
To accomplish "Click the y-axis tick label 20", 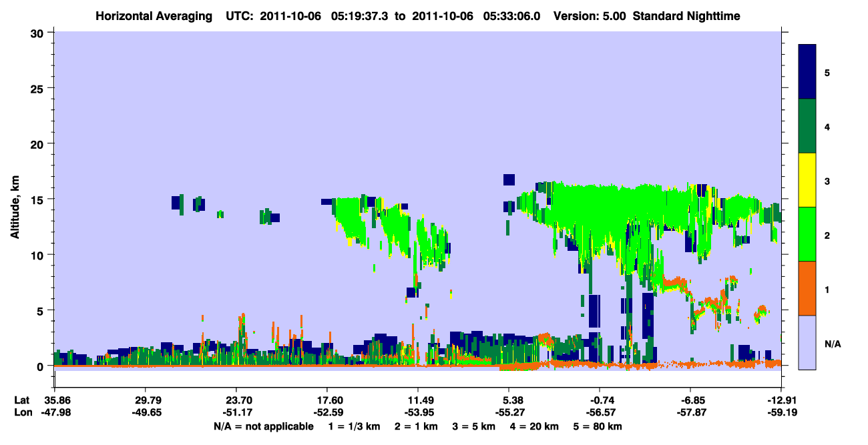I will 39,143.
